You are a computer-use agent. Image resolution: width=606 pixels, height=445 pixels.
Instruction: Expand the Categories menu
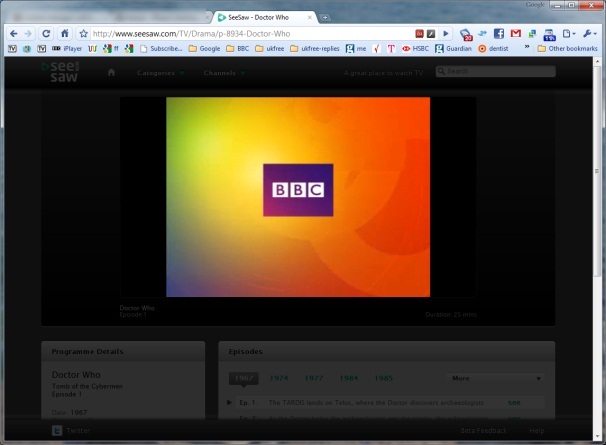click(x=160, y=73)
